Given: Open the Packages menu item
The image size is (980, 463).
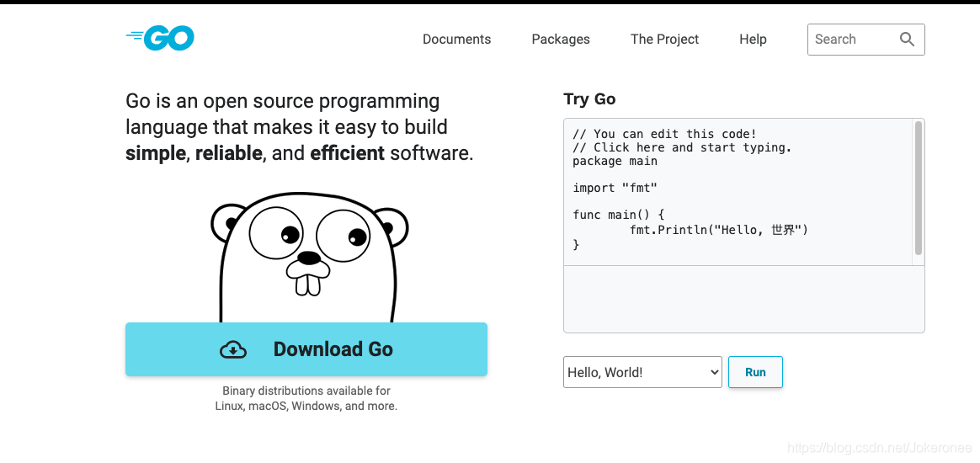Looking at the screenshot, I should (x=561, y=40).
